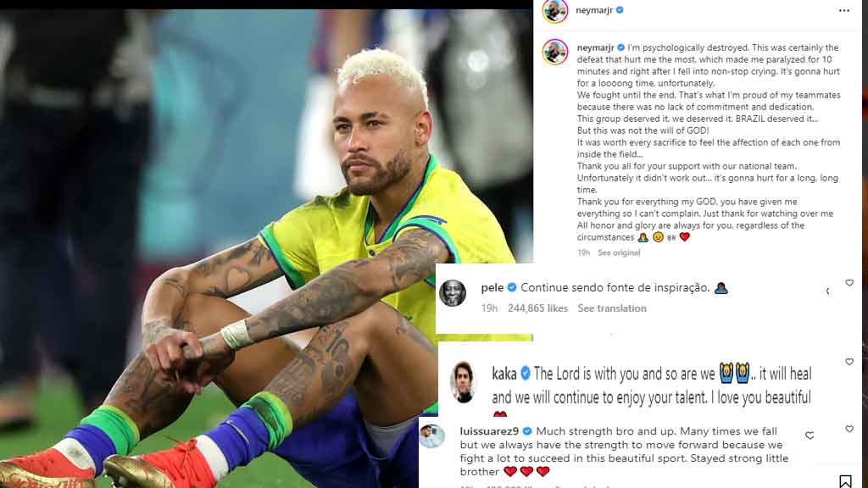Image resolution: width=868 pixels, height=488 pixels.
Task: Go to luissuarez9 username profile
Action: click(489, 431)
